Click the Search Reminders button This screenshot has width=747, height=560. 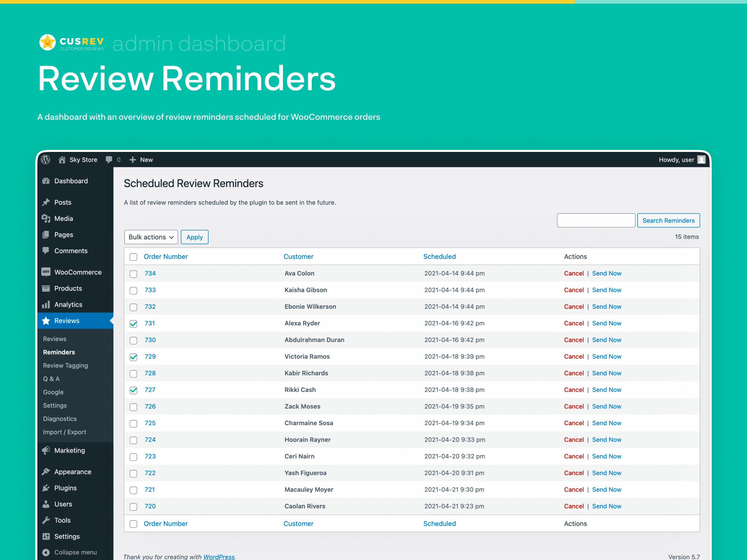click(669, 221)
